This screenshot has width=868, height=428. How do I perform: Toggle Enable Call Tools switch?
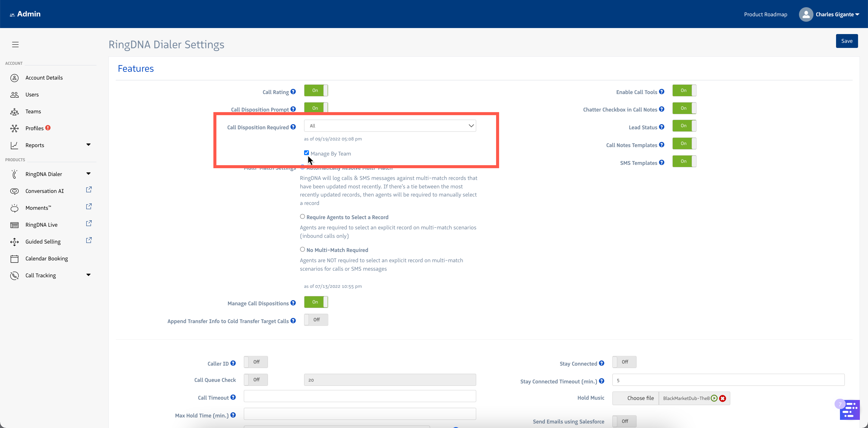pyautogui.click(x=684, y=90)
